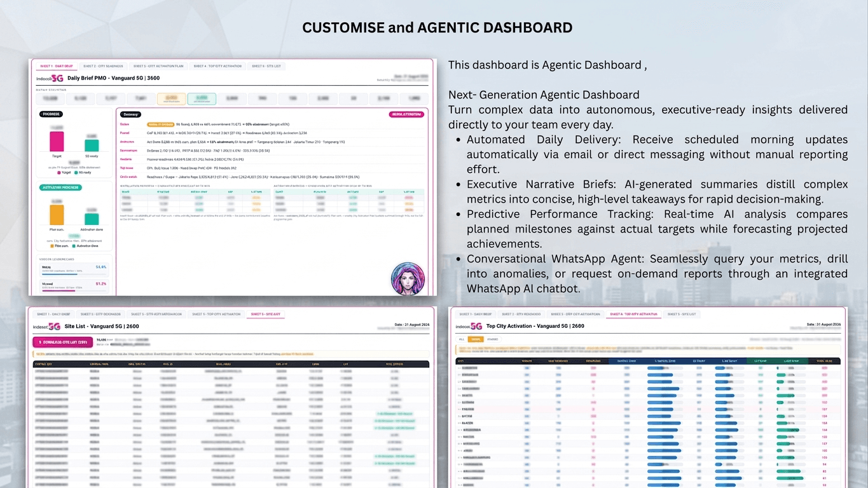The image size is (868, 488).
Task: Click the 54.6% leaderboard value
Action: 101,267
